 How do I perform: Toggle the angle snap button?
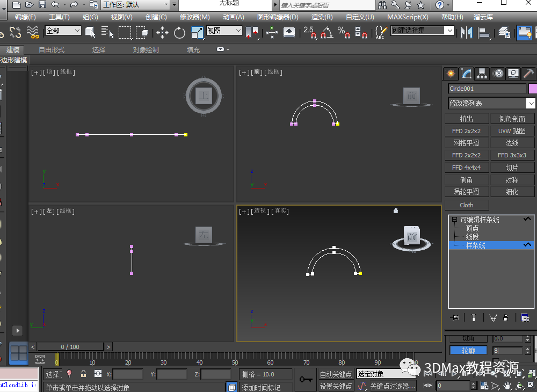tap(326, 33)
